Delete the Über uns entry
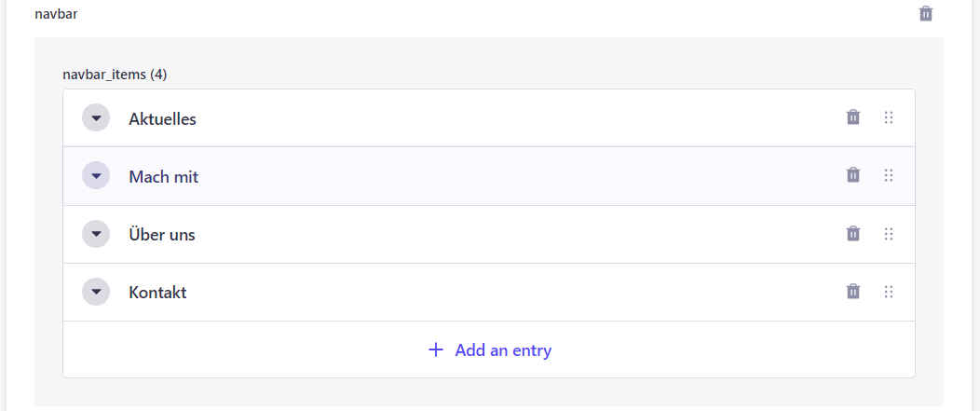 point(853,234)
